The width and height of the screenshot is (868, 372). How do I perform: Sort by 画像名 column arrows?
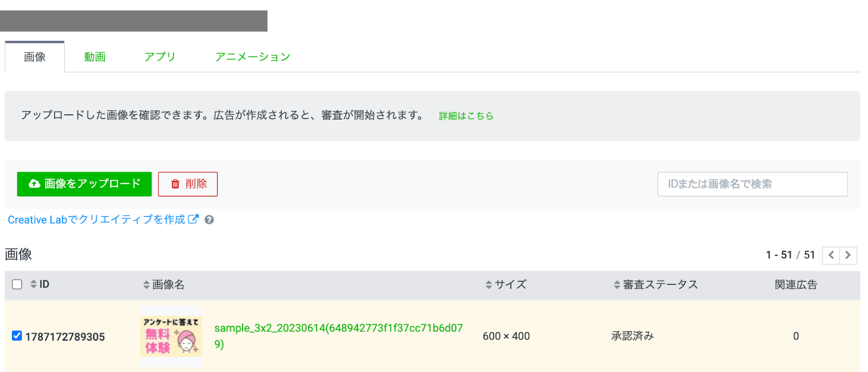146,285
